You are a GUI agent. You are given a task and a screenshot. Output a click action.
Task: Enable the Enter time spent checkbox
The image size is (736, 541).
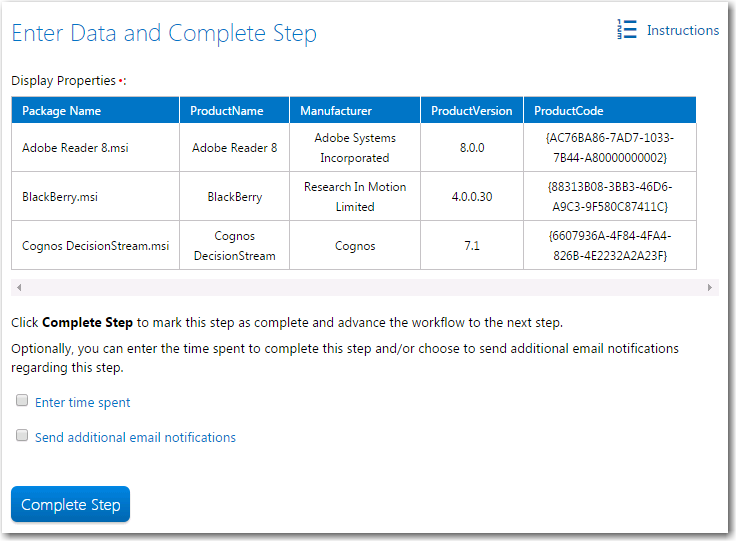(22, 400)
